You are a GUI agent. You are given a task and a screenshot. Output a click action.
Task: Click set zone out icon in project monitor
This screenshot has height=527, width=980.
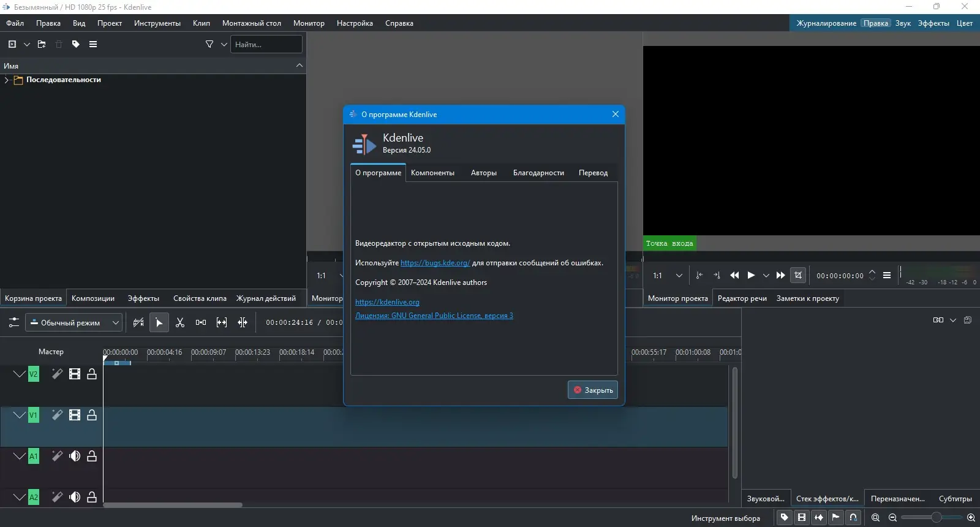tap(717, 276)
